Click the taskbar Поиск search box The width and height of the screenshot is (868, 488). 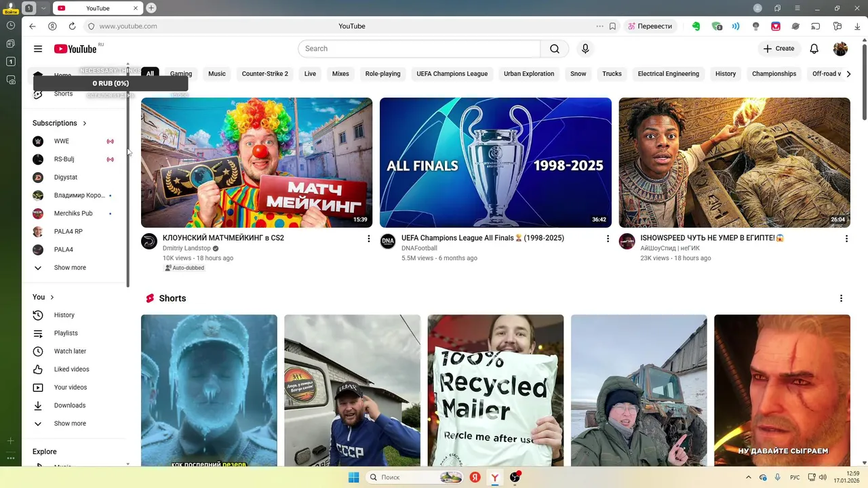415,477
